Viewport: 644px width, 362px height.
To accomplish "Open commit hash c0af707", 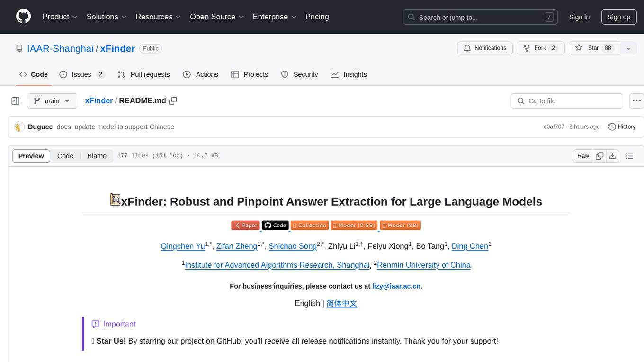I will point(554,127).
